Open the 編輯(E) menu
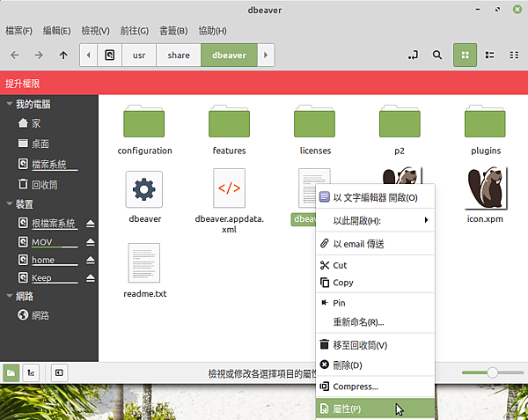528x420 pixels. point(56,31)
